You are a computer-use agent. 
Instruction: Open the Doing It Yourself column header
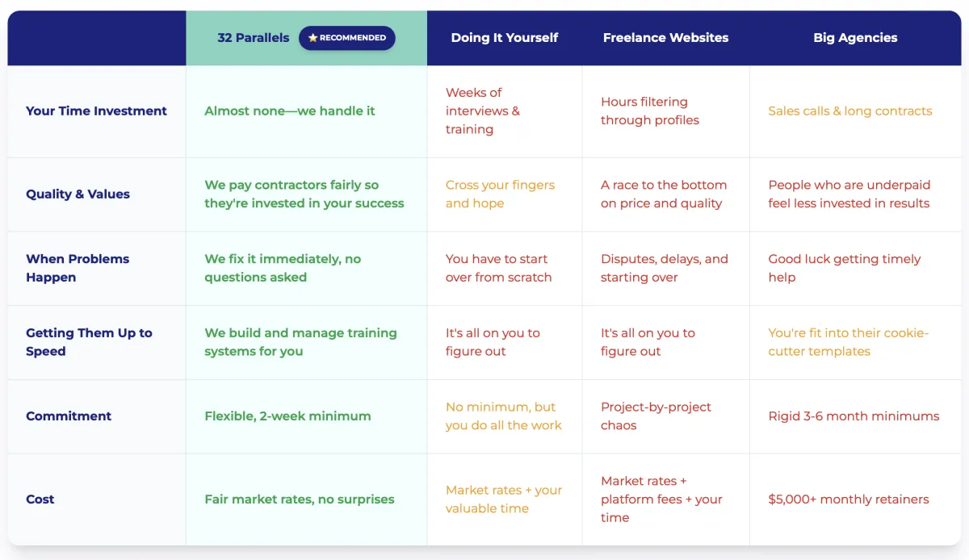505,38
